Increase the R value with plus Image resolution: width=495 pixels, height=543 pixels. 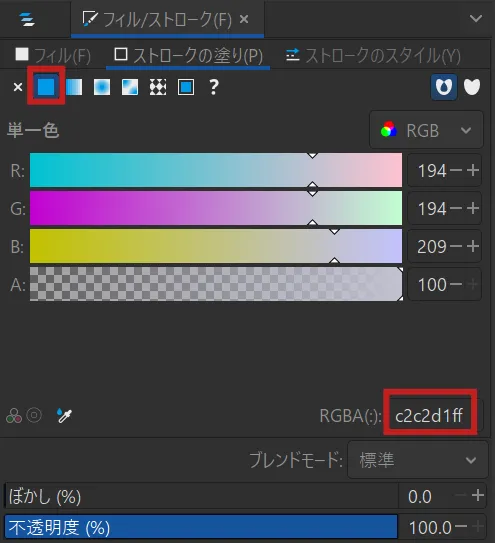tap(473, 170)
